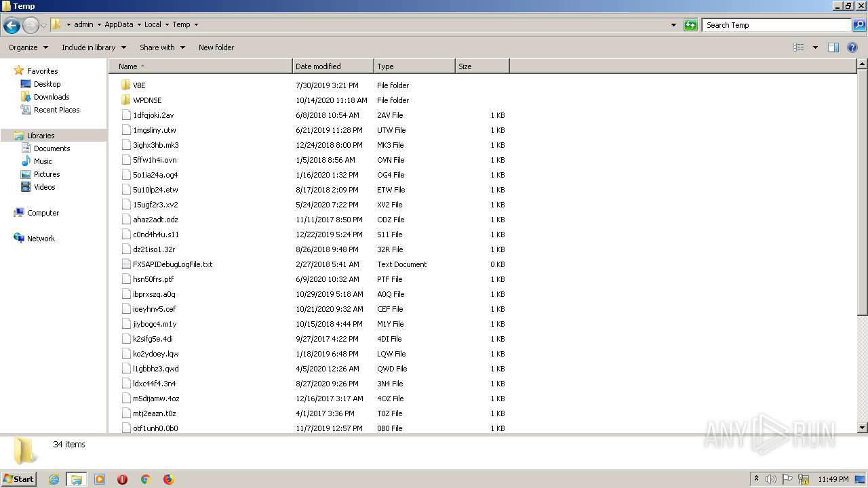Expand the view options dropdown arrow
Image resolution: width=868 pixels, height=488 pixels.
pyautogui.click(x=815, y=47)
